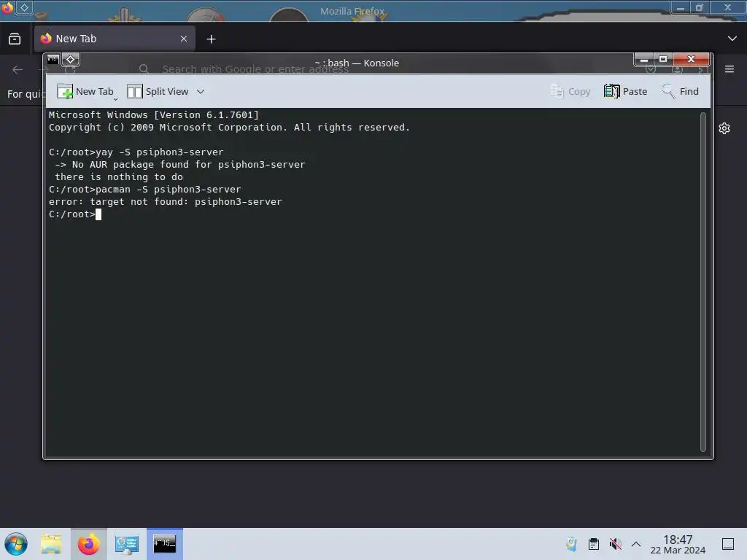Click the 'pacman -S psiphon3-server' command line
The image size is (747, 560).
[x=145, y=190]
